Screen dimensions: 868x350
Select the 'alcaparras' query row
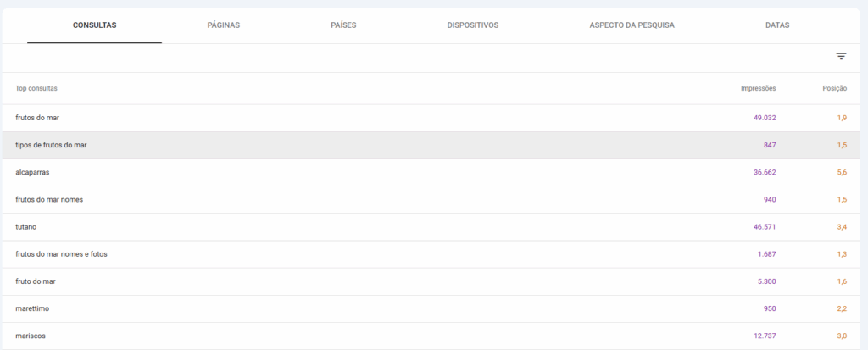coord(34,172)
